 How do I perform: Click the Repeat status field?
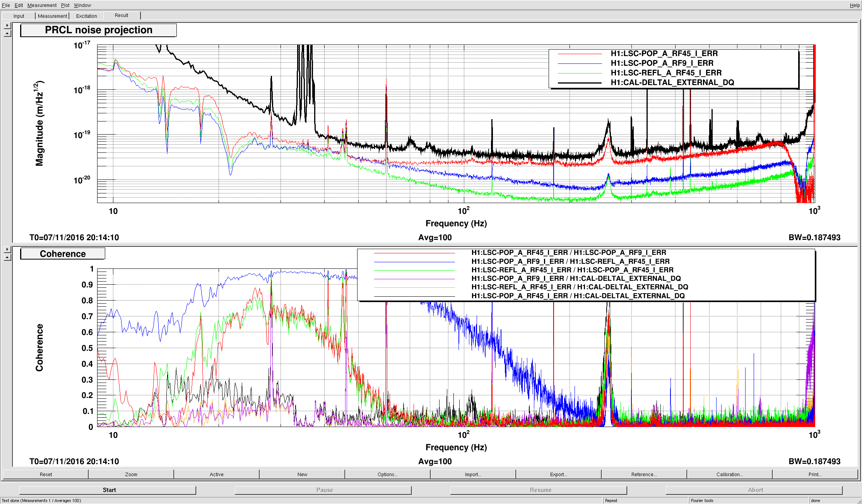[645, 501]
